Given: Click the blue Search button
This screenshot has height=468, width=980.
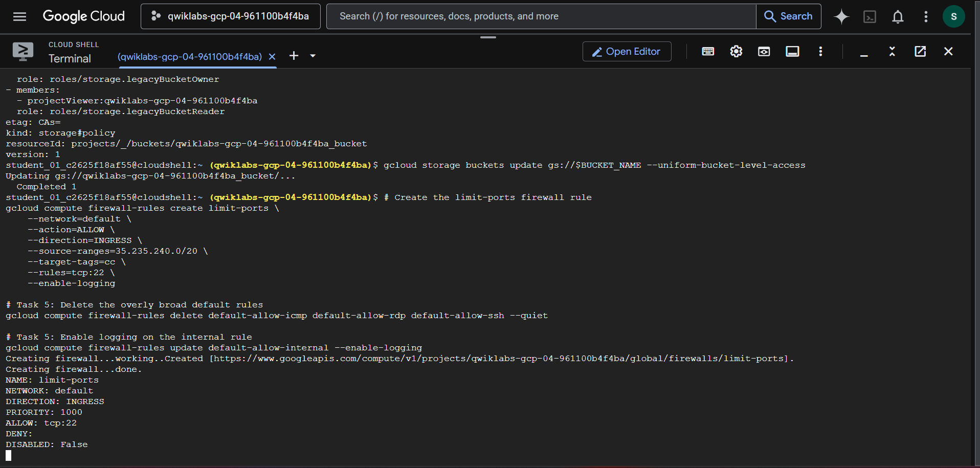Looking at the screenshot, I should click(x=788, y=16).
